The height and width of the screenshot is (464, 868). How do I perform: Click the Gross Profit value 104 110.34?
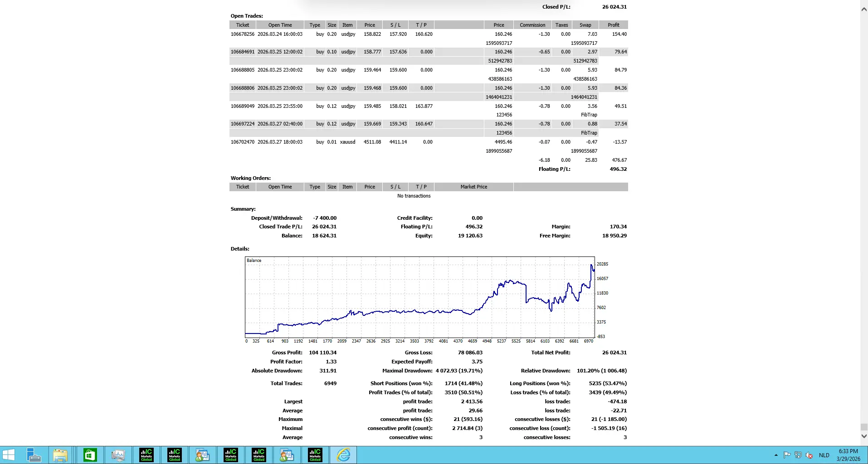323,353
